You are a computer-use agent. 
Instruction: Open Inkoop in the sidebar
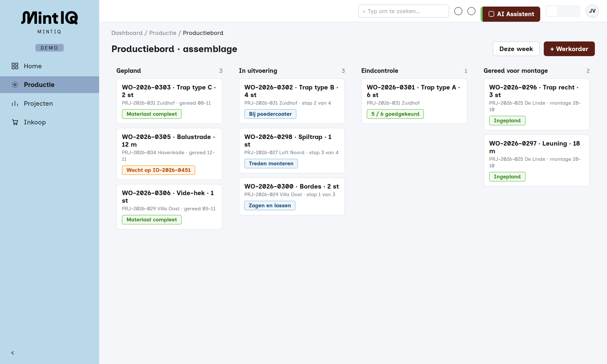tap(50, 122)
